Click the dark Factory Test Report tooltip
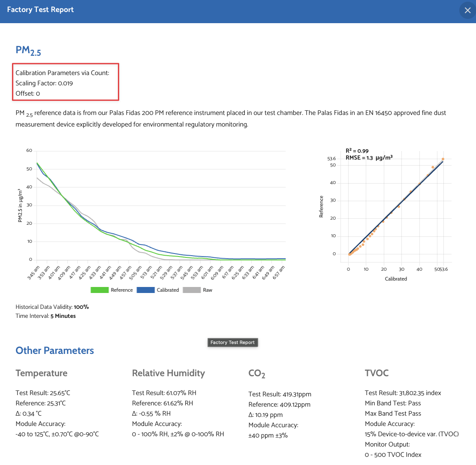 232,342
